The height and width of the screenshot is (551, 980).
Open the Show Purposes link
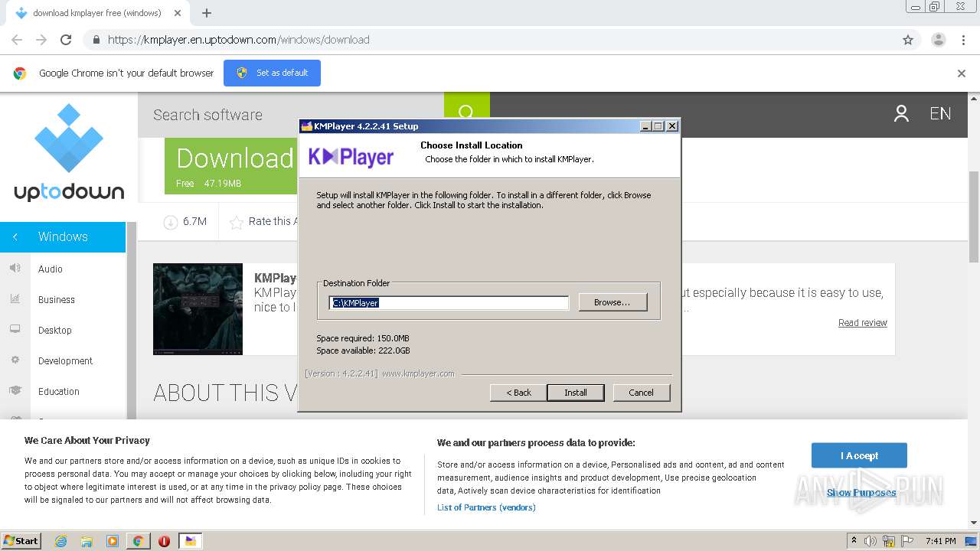[861, 493]
